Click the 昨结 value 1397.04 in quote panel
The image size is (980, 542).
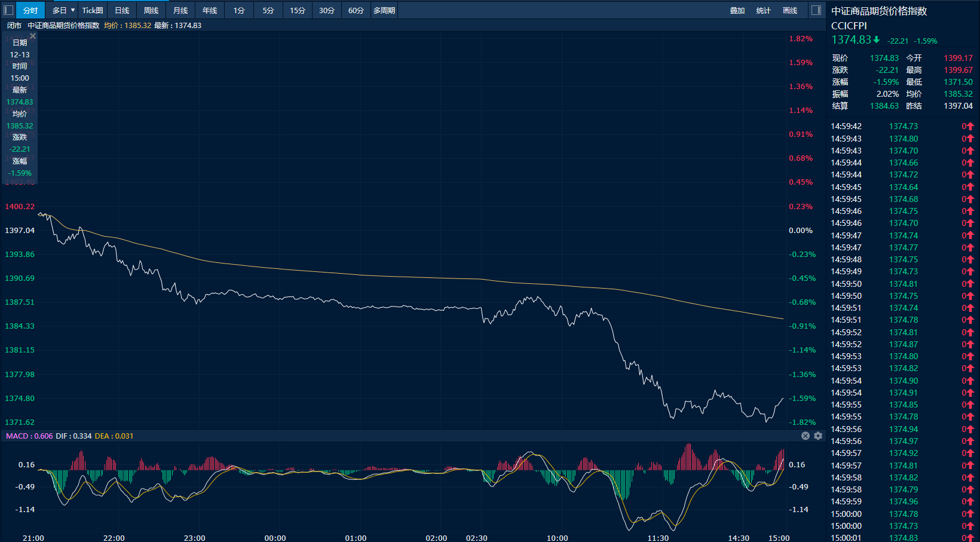point(958,106)
